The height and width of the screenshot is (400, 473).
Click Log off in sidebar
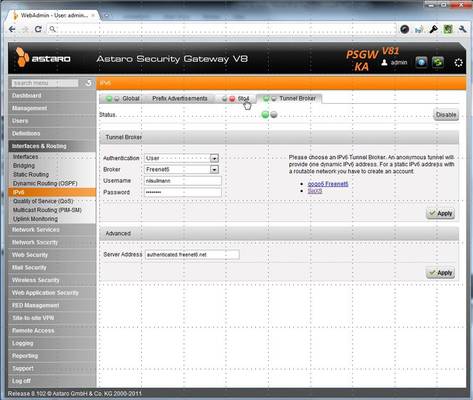point(52,381)
